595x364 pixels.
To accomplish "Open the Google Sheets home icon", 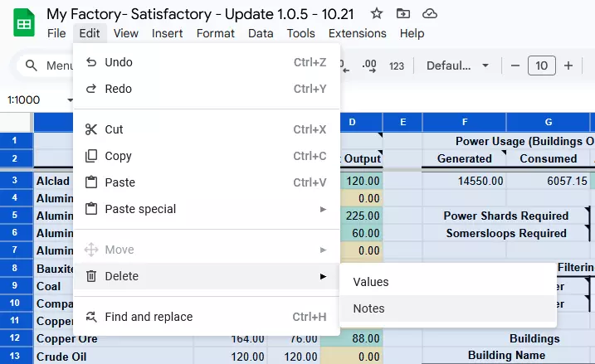I will tap(22, 22).
